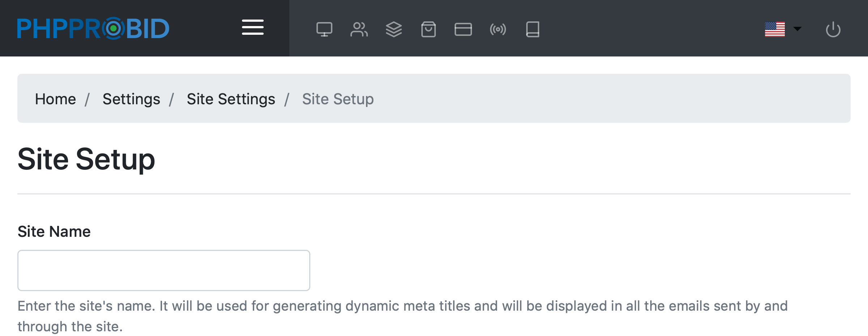This screenshot has height=336, width=868.
Task: Open Site Settings breadcrumb link
Action: point(231,99)
